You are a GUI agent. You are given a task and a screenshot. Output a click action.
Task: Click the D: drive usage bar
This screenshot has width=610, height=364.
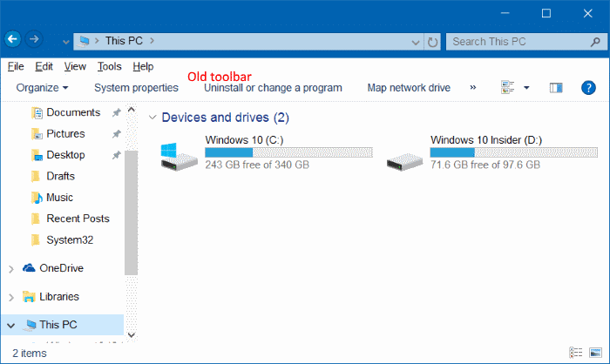[513, 152]
